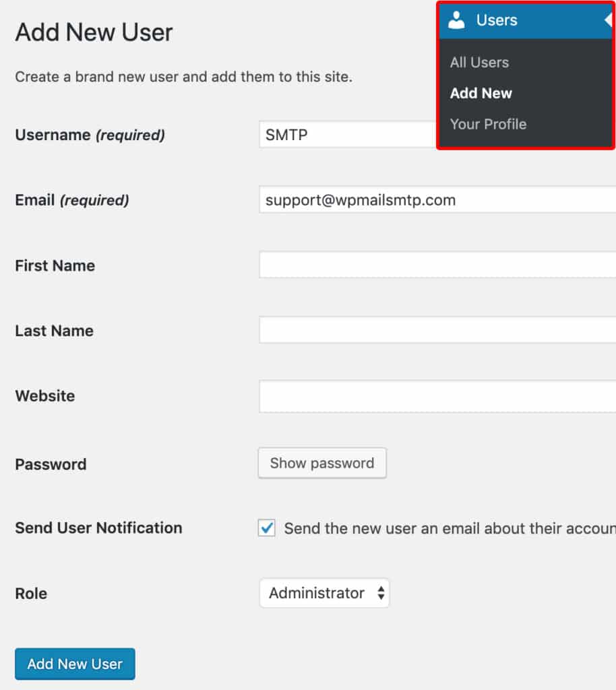Collapse the Users submenu flyout arrow
Image resolution: width=616 pixels, height=690 pixels.
pyautogui.click(x=609, y=20)
